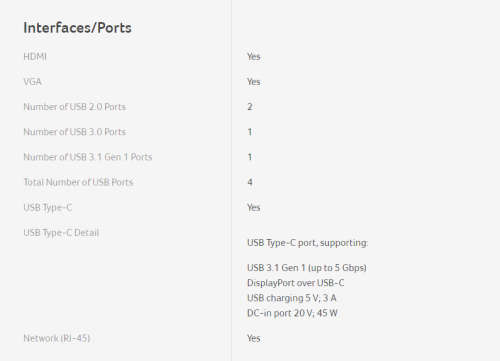Click the Interfaces/Ports section heading
500x361 pixels.
pos(77,28)
